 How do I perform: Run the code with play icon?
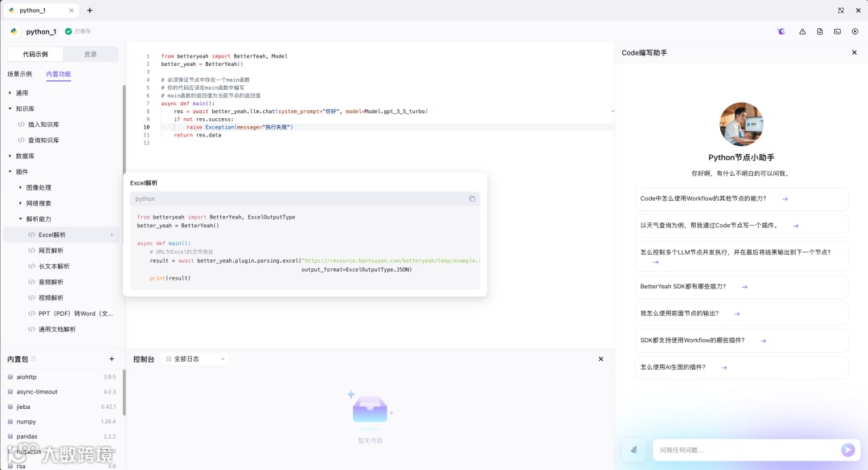pyautogui.click(x=855, y=31)
